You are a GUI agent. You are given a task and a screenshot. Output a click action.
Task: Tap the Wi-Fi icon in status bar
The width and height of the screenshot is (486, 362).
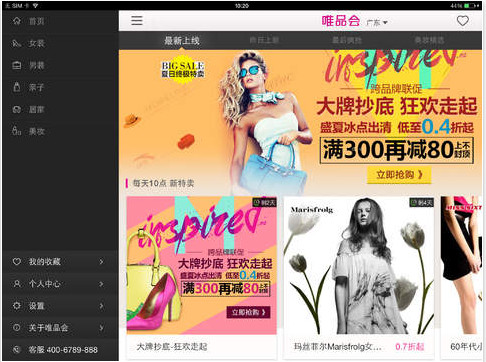click(x=35, y=6)
